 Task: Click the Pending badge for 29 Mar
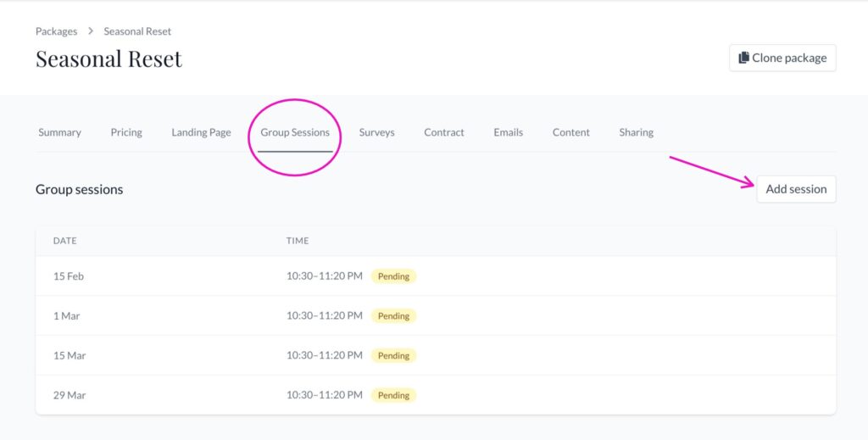point(393,395)
